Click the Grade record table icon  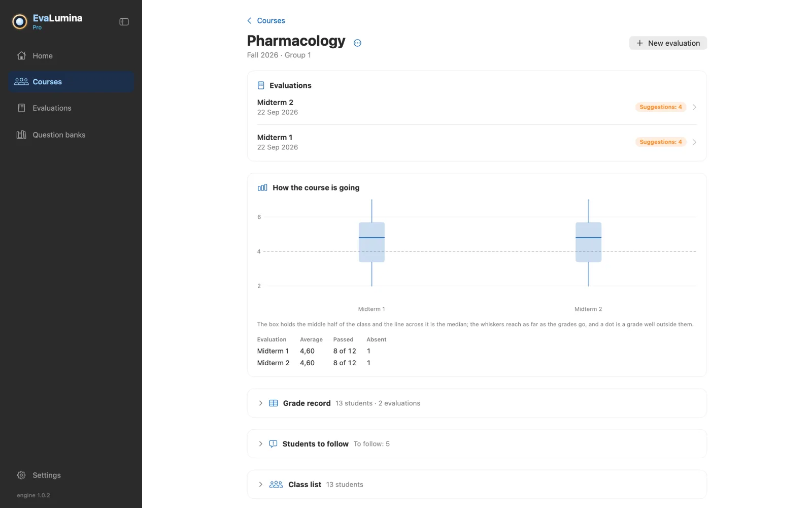pyautogui.click(x=274, y=403)
